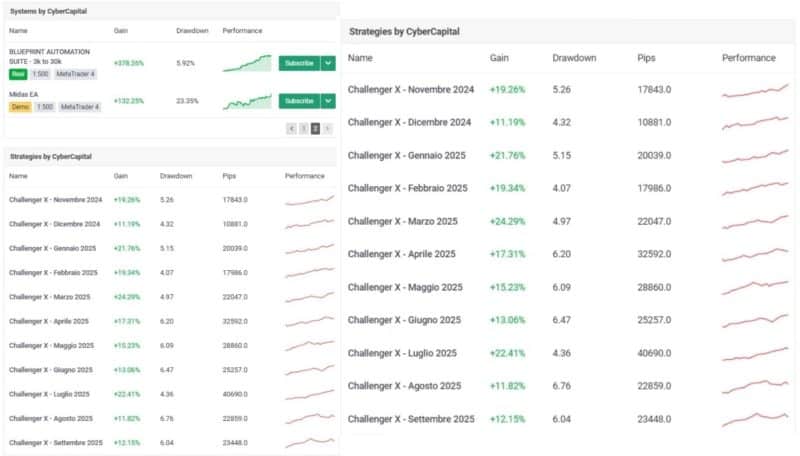
Task: Open page 1 of Systems list
Action: (x=303, y=128)
